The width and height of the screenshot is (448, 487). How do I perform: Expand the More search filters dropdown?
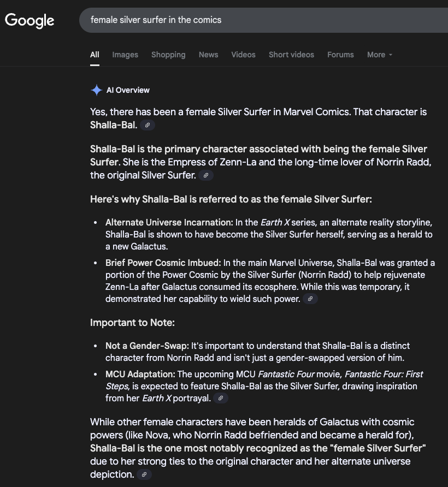coord(380,55)
